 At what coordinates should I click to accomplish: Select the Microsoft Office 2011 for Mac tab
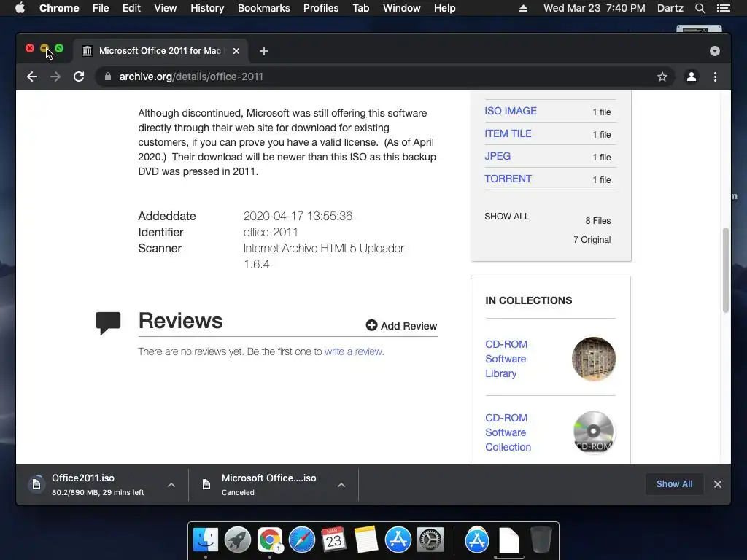(x=160, y=51)
